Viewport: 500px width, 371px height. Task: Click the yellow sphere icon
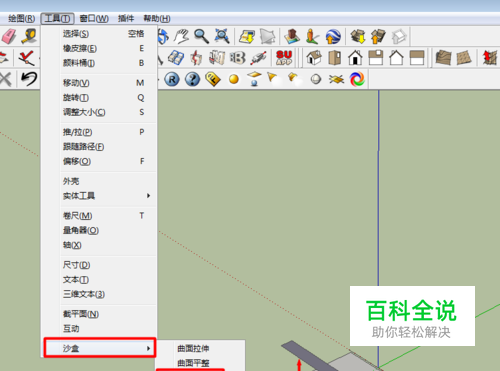click(x=234, y=79)
